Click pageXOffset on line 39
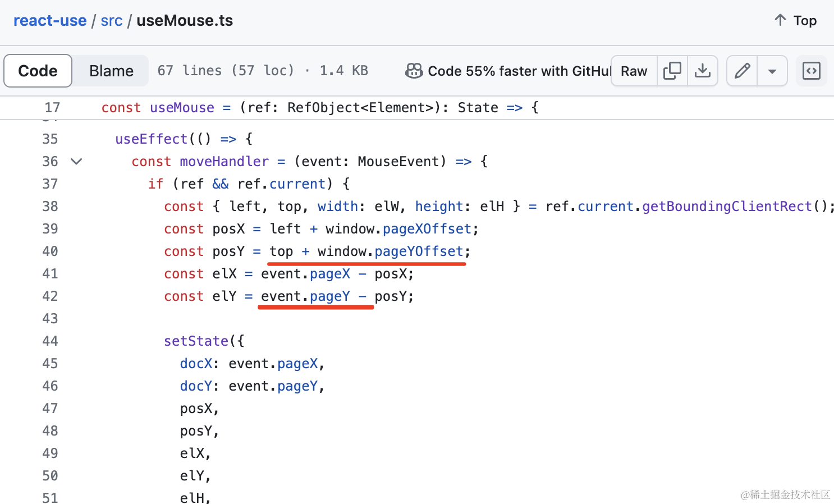The height and width of the screenshot is (504, 834). 427,229
